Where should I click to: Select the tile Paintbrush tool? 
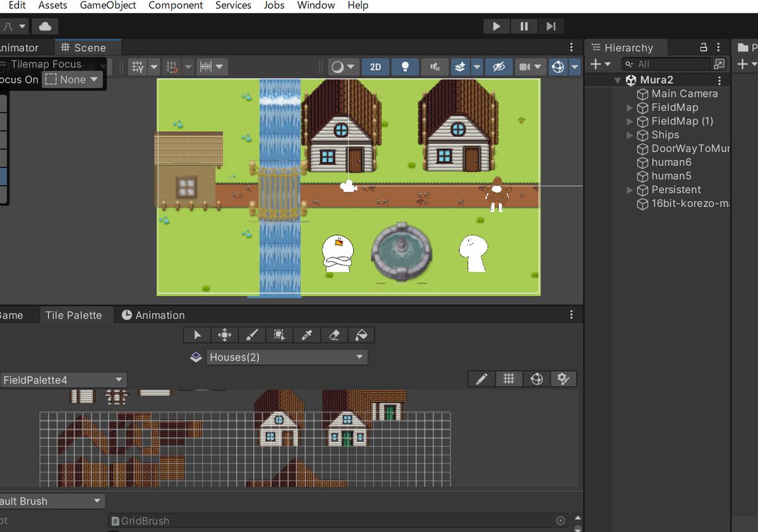(251, 334)
